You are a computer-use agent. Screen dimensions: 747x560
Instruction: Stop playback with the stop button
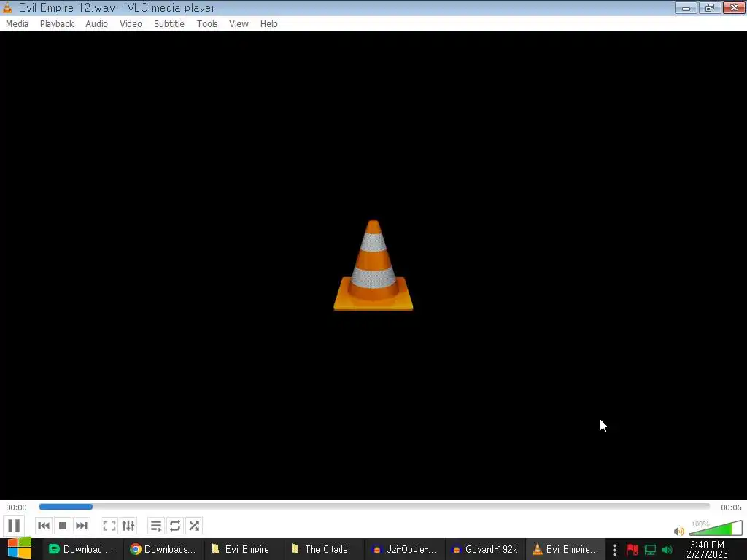click(x=63, y=526)
